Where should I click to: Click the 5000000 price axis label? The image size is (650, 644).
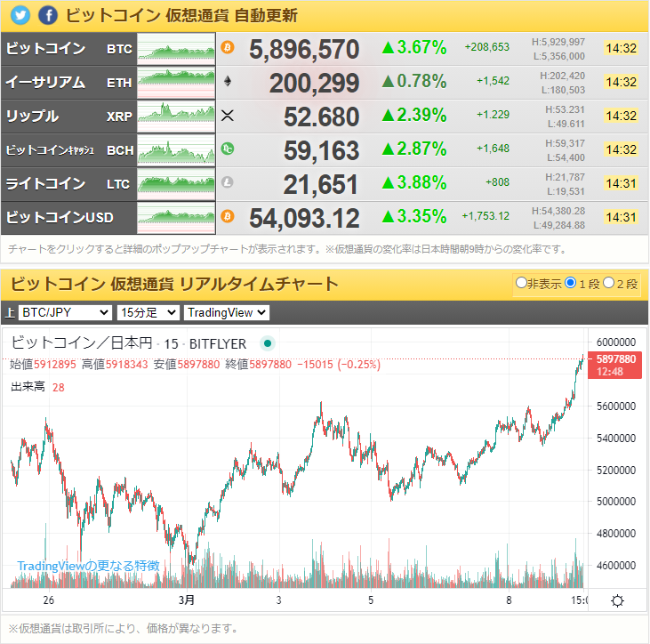(616, 502)
